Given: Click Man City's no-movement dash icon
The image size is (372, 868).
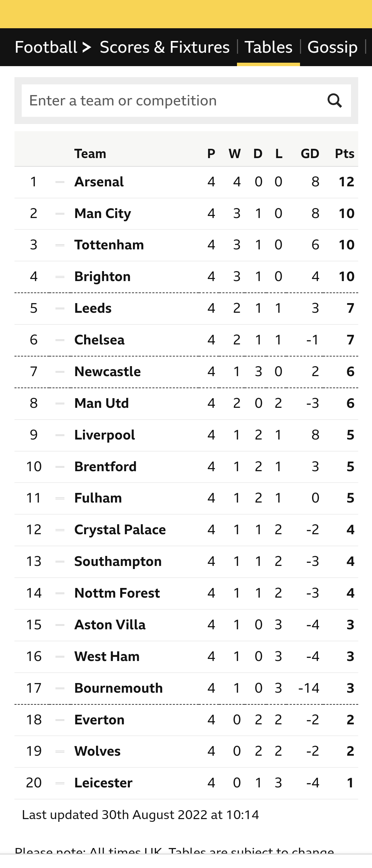Looking at the screenshot, I should [x=60, y=214].
